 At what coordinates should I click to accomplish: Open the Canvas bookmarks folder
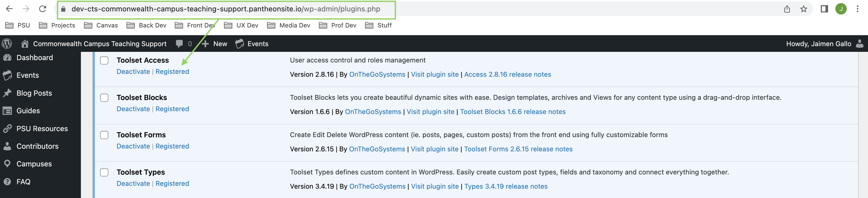pyautogui.click(x=101, y=25)
